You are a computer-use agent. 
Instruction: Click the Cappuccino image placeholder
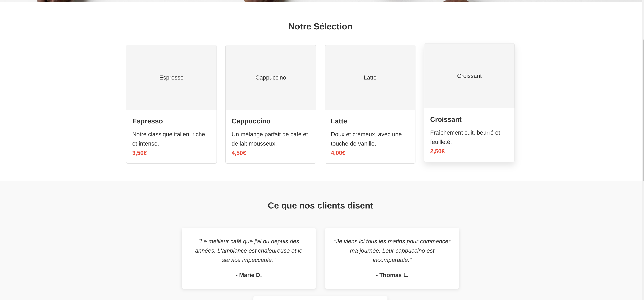point(270,77)
